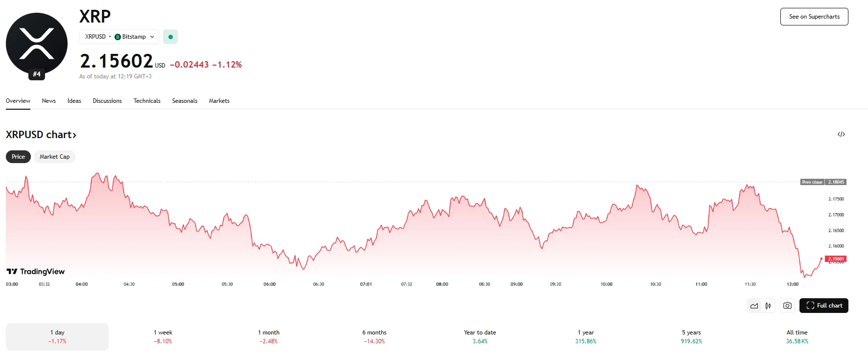868x357 pixels.
Task: Select the Price chart toggle
Action: (18, 157)
